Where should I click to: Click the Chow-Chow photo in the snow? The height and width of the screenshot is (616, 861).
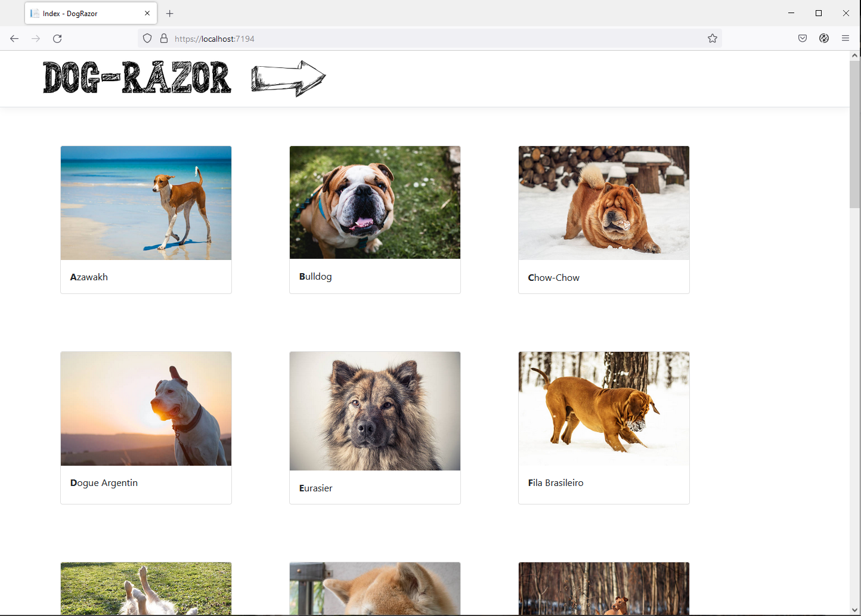pyautogui.click(x=603, y=203)
